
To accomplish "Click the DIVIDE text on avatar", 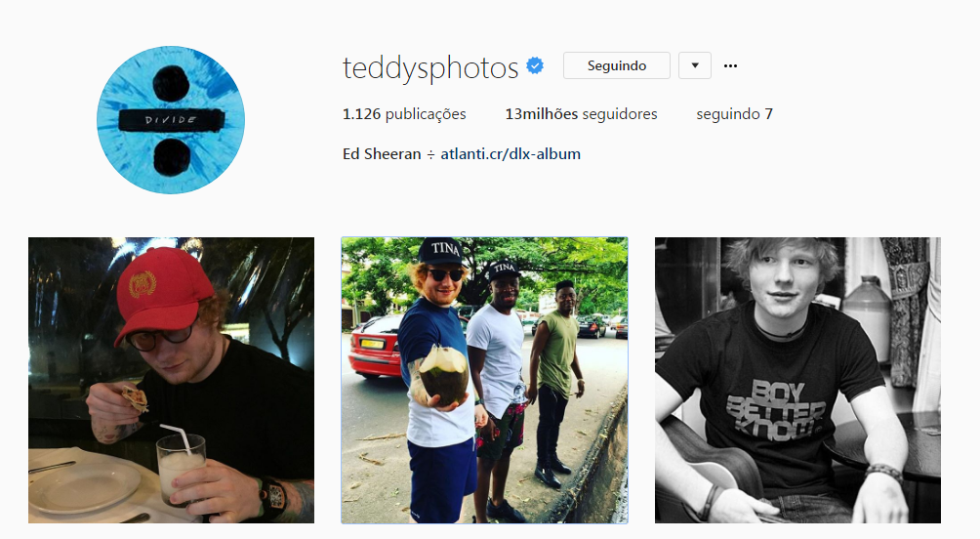I will [x=171, y=120].
